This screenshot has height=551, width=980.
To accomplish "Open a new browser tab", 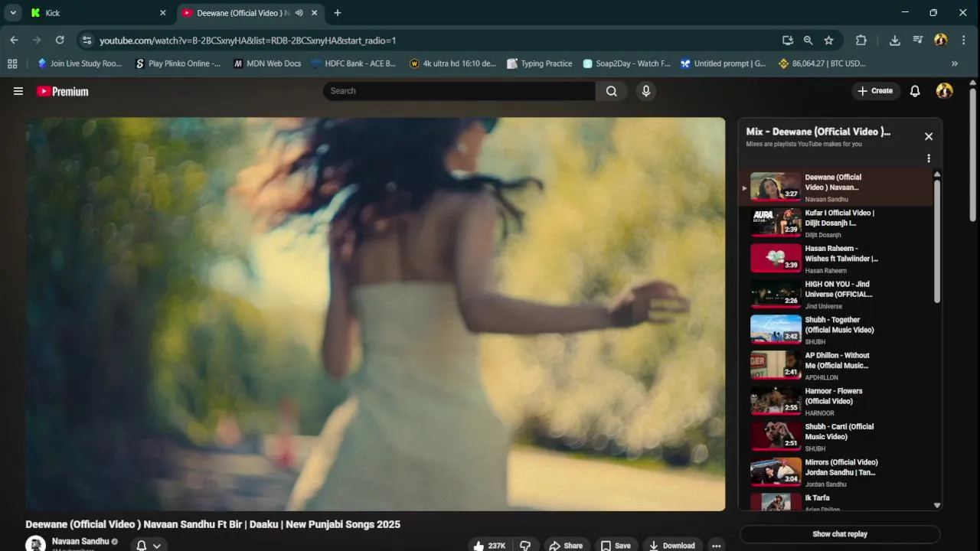I will pyautogui.click(x=338, y=13).
